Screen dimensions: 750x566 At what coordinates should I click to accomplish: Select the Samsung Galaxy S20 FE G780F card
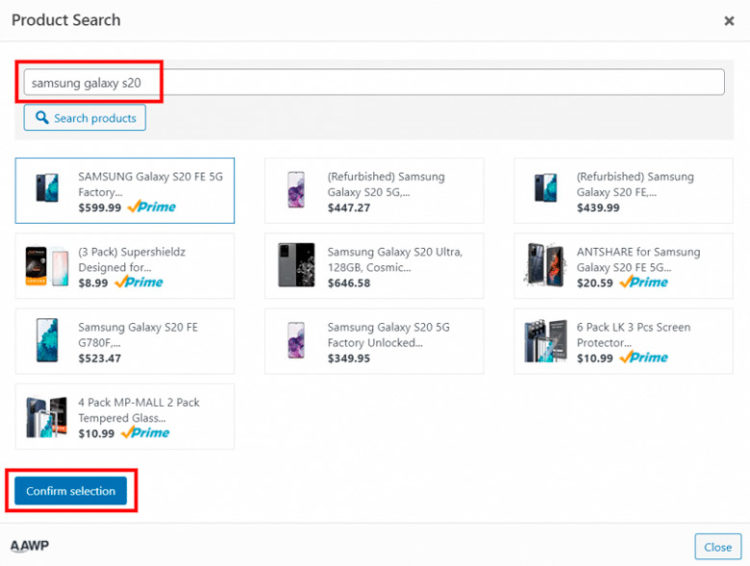(125, 341)
